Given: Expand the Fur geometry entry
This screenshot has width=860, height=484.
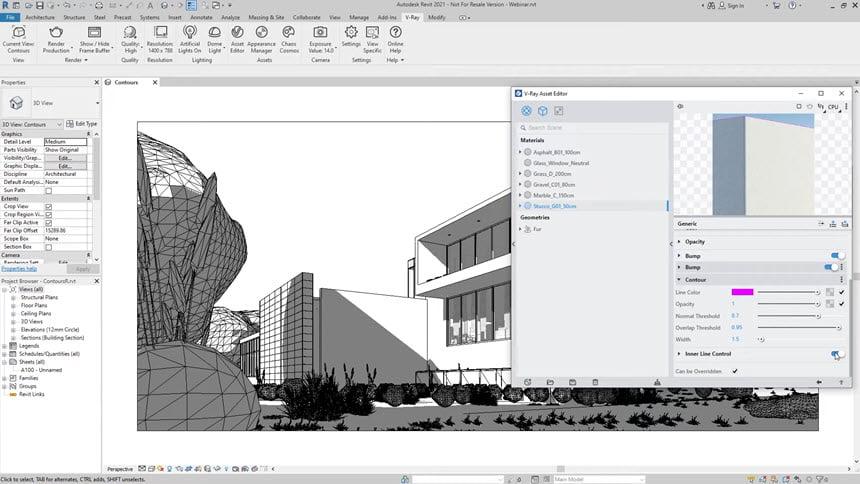Looking at the screenshot, I should tap(520, 229).
